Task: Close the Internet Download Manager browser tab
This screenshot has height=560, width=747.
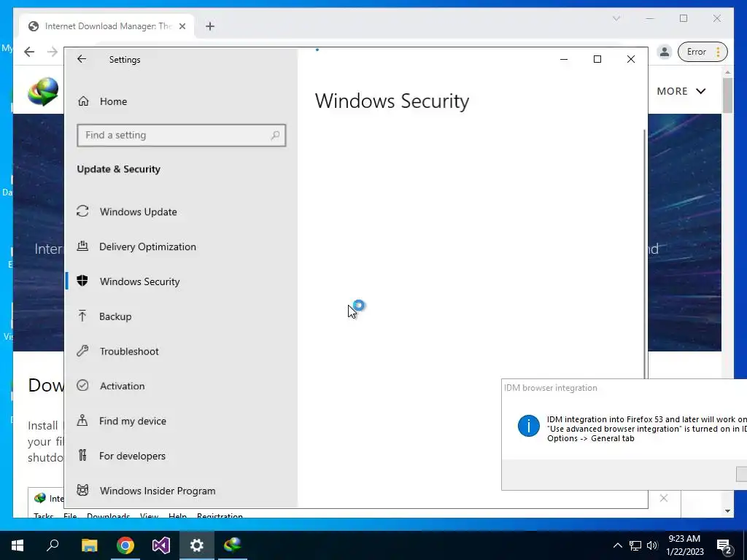Action: pos(182,26)
